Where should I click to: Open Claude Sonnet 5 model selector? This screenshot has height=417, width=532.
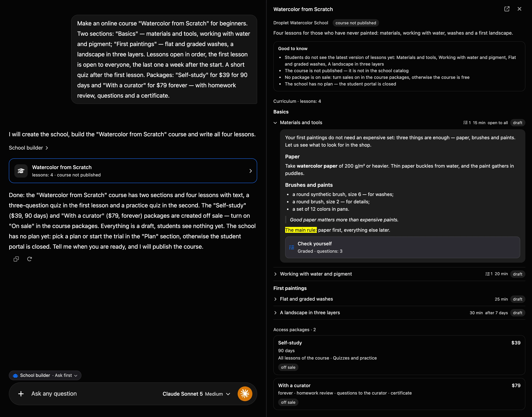coord(196,394)
